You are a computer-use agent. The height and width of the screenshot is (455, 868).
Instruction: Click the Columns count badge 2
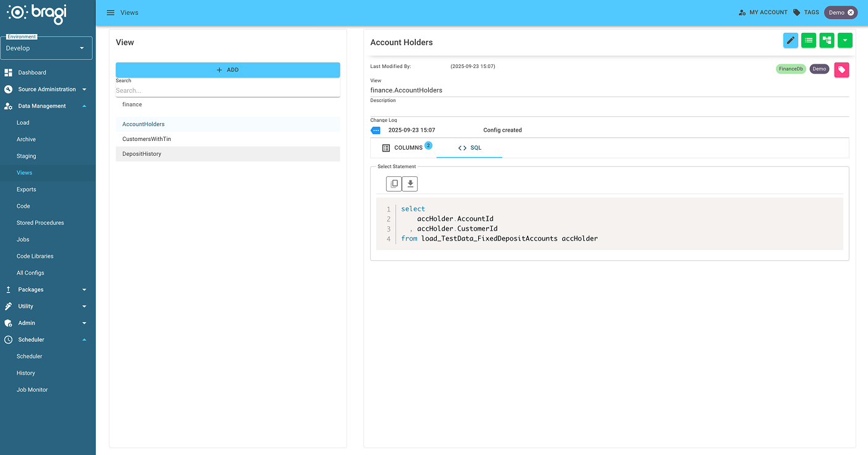point(428,145)
